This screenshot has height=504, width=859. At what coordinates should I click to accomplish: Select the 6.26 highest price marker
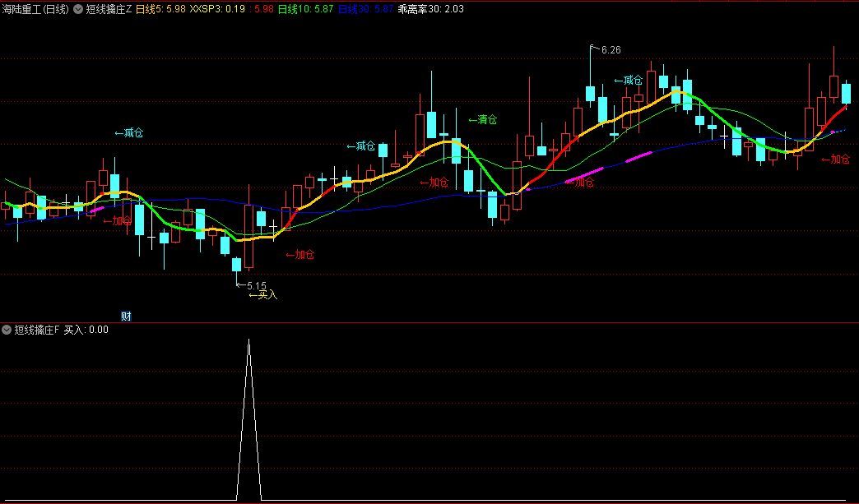[x=611, y=50]
